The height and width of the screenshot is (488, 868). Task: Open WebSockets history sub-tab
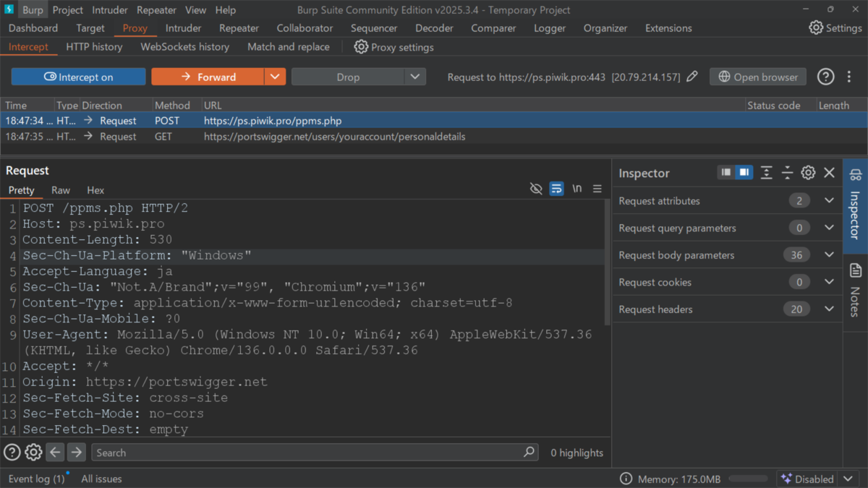184,47
